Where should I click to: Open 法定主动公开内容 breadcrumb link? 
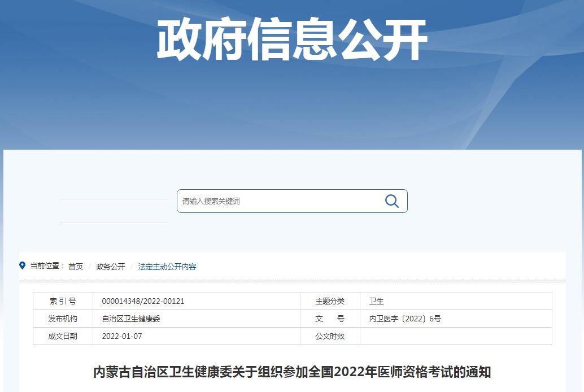pyautogui.click(x=167, y=267)
